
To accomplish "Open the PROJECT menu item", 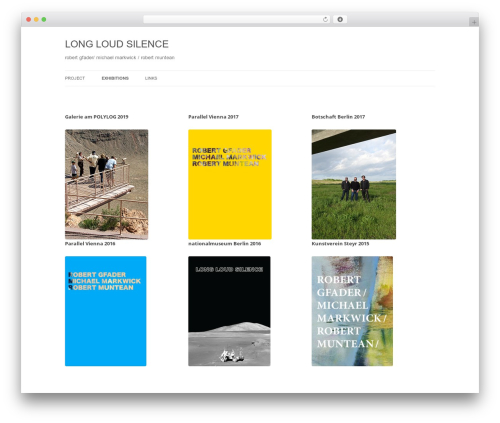I will coord(75,78).
